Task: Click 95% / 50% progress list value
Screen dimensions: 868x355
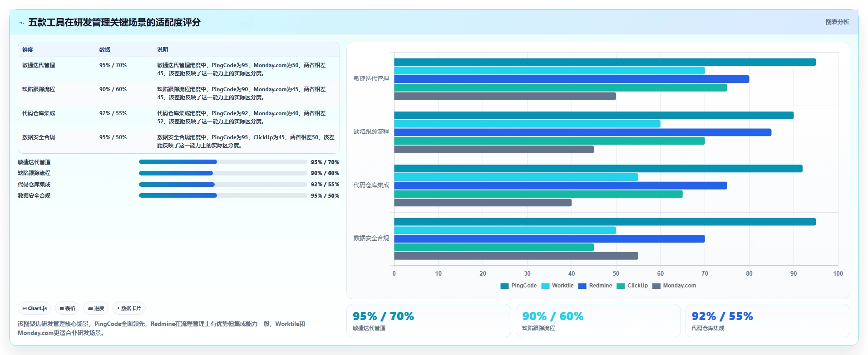Action: (325, 196)
